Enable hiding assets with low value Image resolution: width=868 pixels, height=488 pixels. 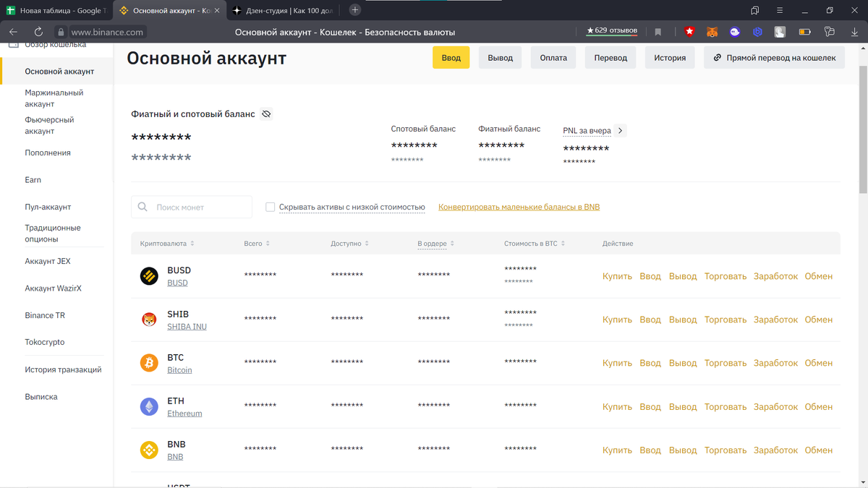(270, 207)
